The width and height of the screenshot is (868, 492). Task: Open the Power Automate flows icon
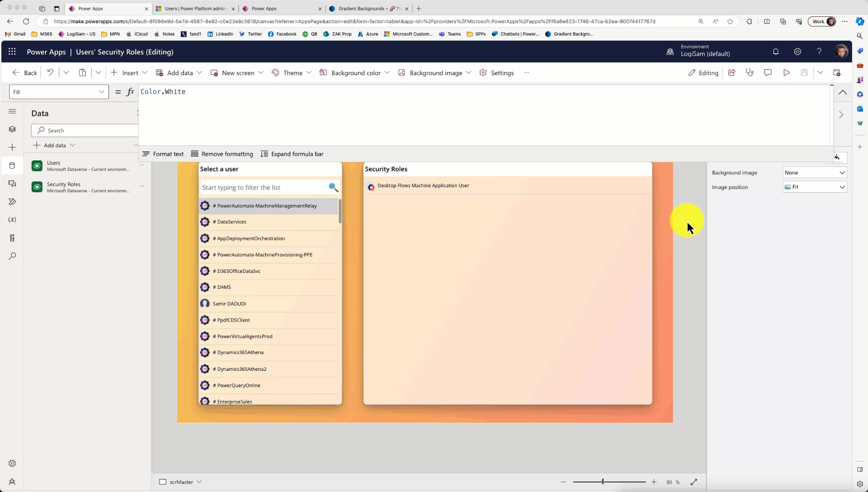coord(12,201)
